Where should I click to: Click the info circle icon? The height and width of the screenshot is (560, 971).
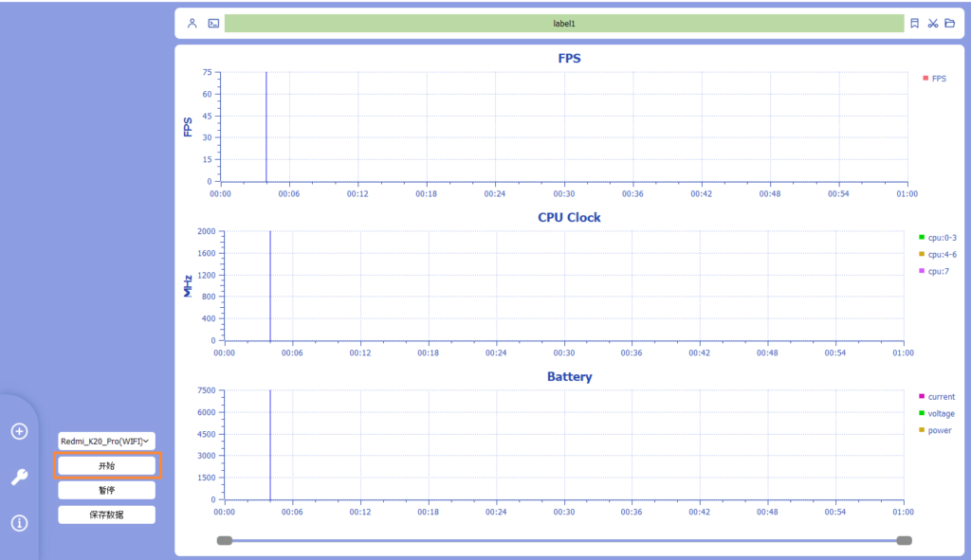pyautogui.click(x=19, y=523)
